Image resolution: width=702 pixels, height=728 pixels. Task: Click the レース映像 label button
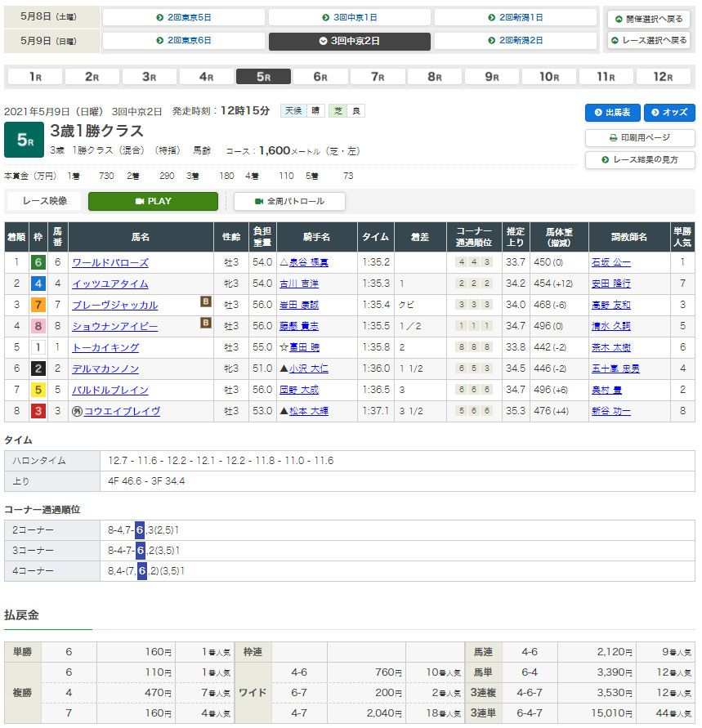click(45, 201)
